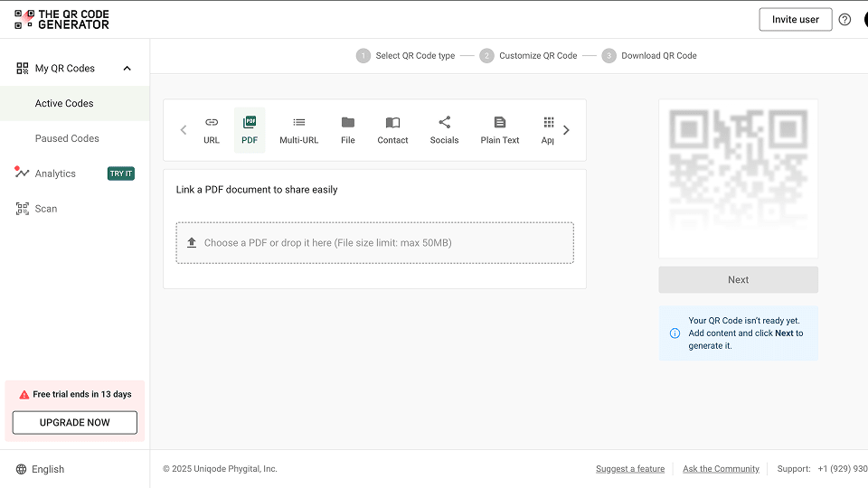
Task: Open the Scan section label
Action: click(46, 209)
